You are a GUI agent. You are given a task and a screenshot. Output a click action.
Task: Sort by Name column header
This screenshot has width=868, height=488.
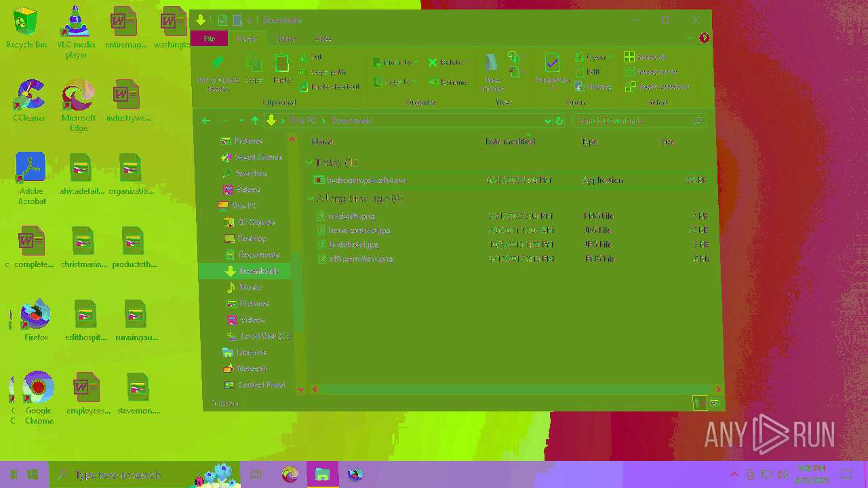coord(323,142)
